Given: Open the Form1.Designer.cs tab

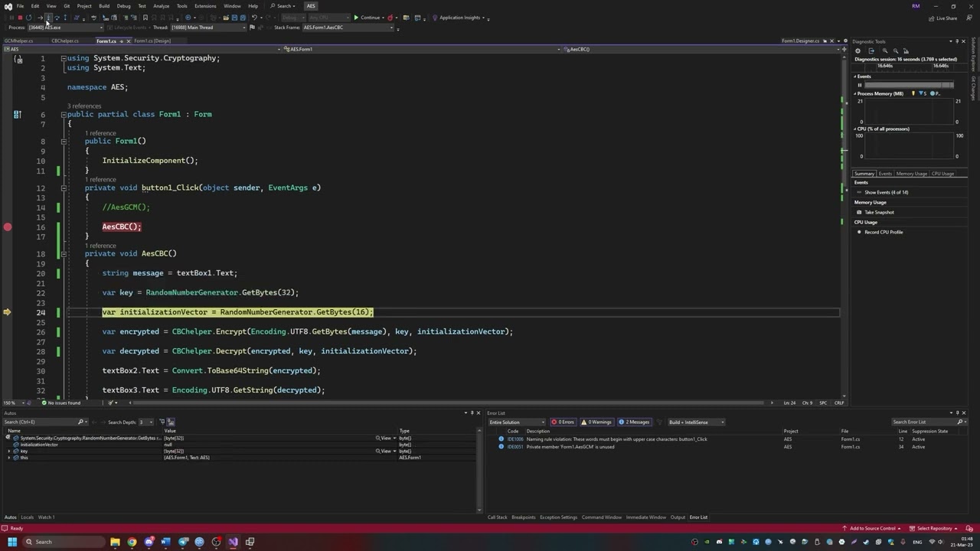Looking at the screenshot, I should 800,41.
